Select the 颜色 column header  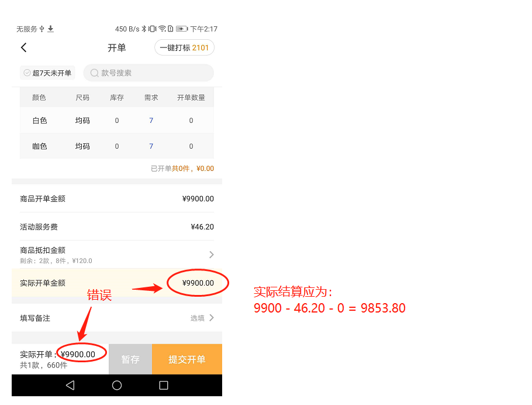pyautogui.click(x=39, y=98)
